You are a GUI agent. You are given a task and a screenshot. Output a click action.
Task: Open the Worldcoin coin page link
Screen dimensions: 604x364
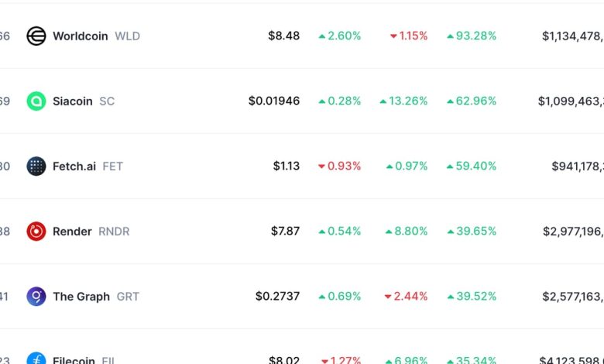pos(81,36)
